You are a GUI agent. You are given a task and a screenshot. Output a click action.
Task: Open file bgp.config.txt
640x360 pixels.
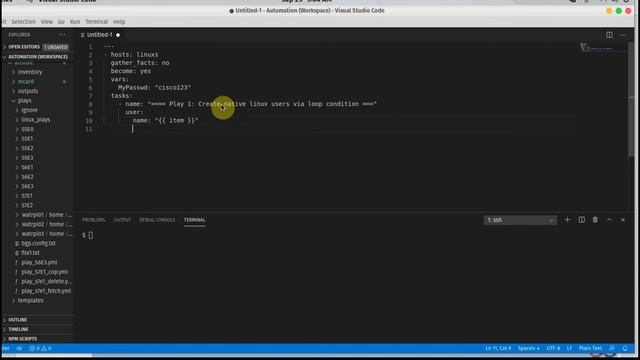pyautogui.click(x=38, y=243)
